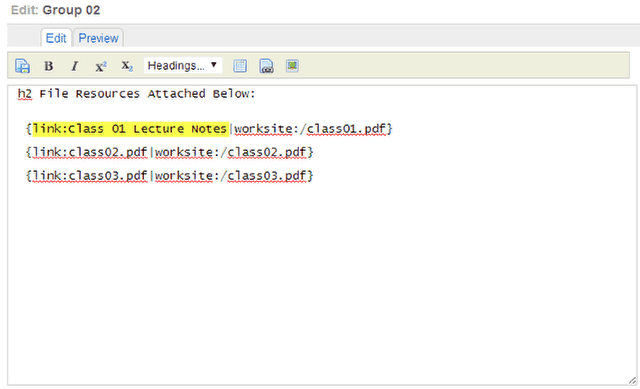Screen dimensions: 640x389
Task: Click the highlighted Class 01 Lecture Notes text
Action: (130, 129)
